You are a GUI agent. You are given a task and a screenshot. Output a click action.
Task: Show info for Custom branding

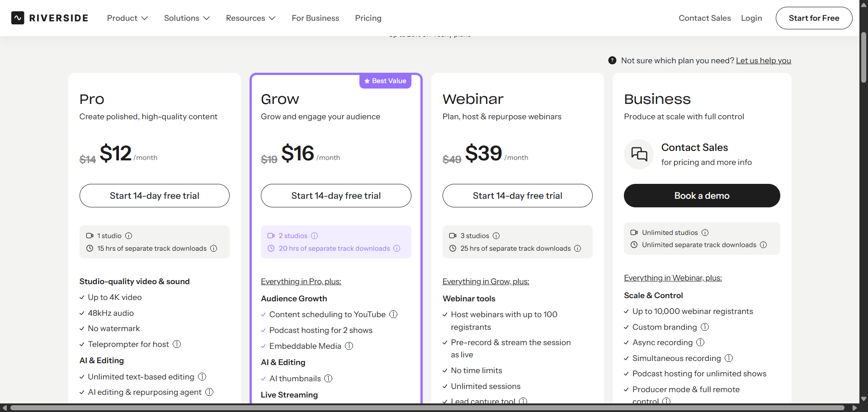coord(705,327)
